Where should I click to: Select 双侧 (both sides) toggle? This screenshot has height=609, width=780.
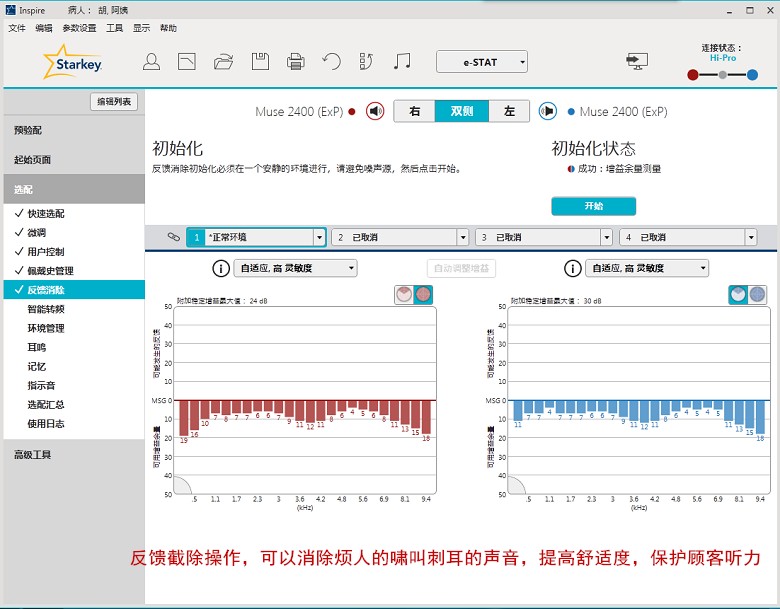pos(461,111)
